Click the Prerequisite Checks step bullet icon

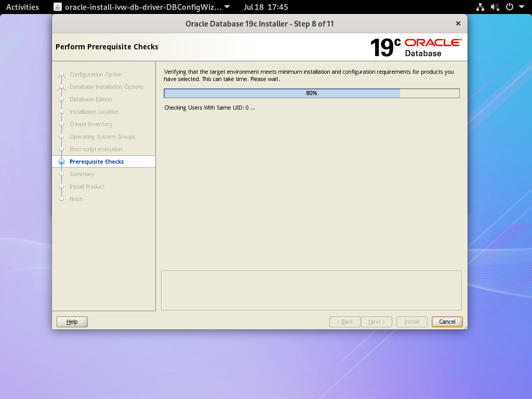point(61,162)
